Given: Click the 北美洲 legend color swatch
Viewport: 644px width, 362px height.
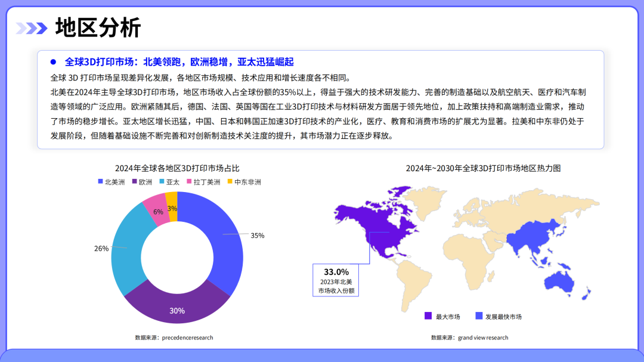Looking at the screenshot, I should pos(100,181).
